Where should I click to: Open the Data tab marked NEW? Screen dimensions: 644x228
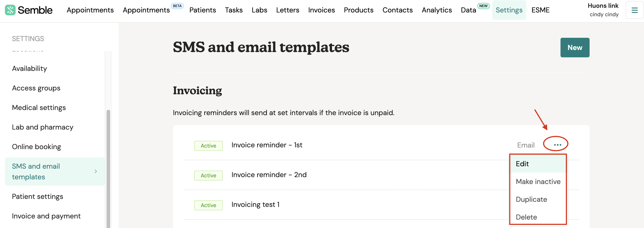pos(469,10)
